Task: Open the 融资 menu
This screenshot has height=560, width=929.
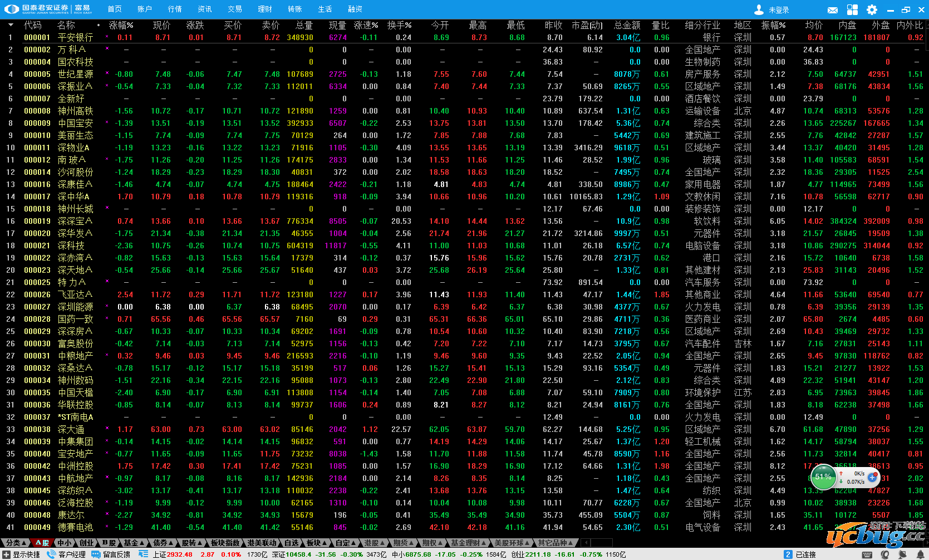Action: pyautogui.click(x=355, y=9)
